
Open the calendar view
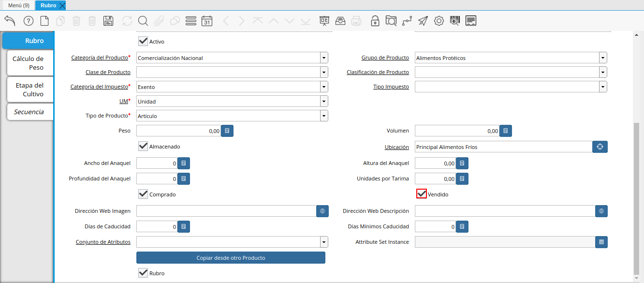(x=208, y=21)
